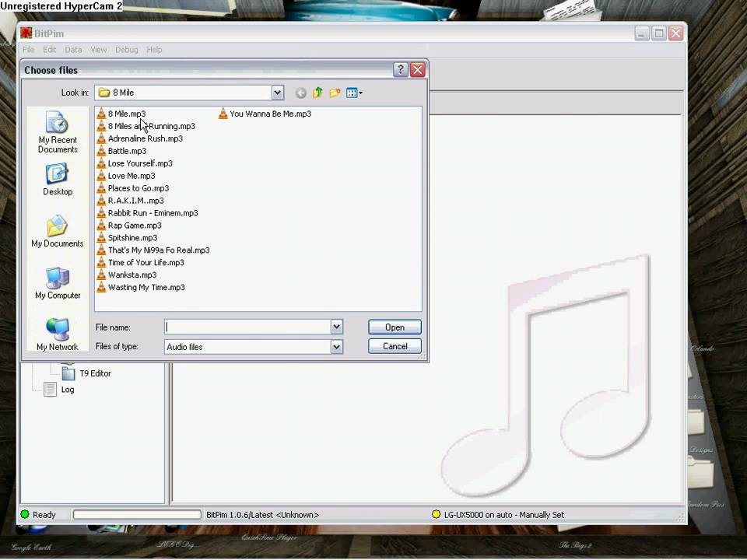Select file Time of Your Life.mp3
This screenshot has width=747, height=560.
(x=141, y=262)
